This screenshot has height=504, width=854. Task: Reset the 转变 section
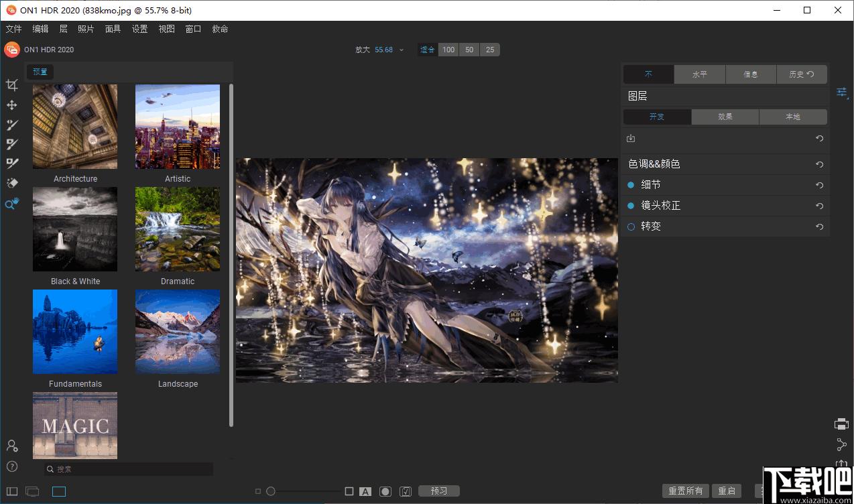[x=819, y=227]
